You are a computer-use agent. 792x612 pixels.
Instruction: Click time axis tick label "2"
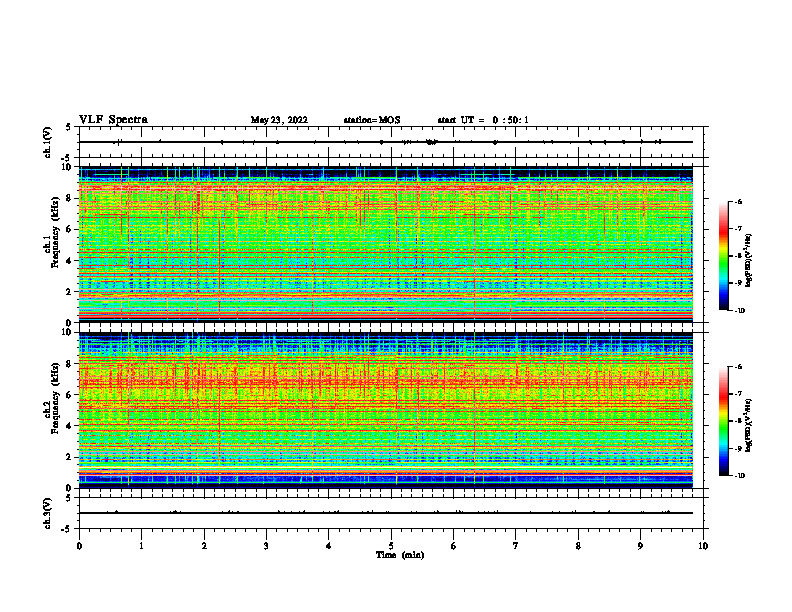coord(204,546)
